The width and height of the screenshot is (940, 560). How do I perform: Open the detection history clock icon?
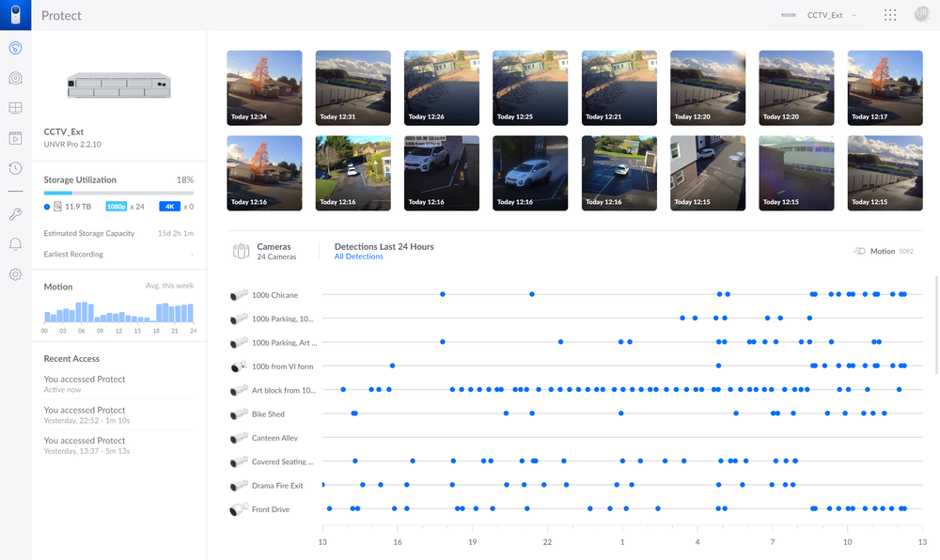point(15,168)
